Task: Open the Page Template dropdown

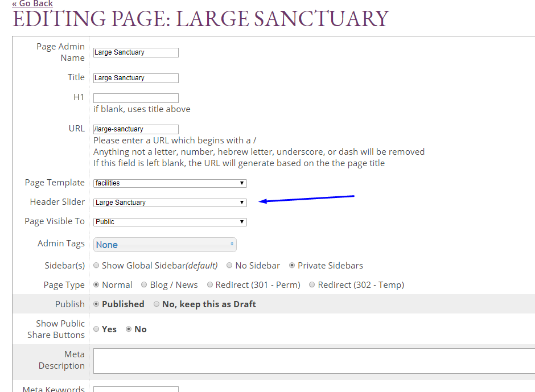Action: tap(170, 183)
